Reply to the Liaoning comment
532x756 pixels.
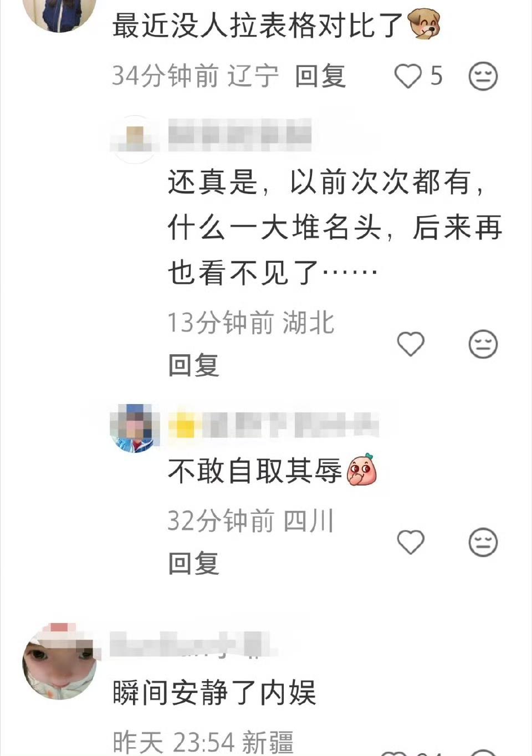[x=320, y=76]
